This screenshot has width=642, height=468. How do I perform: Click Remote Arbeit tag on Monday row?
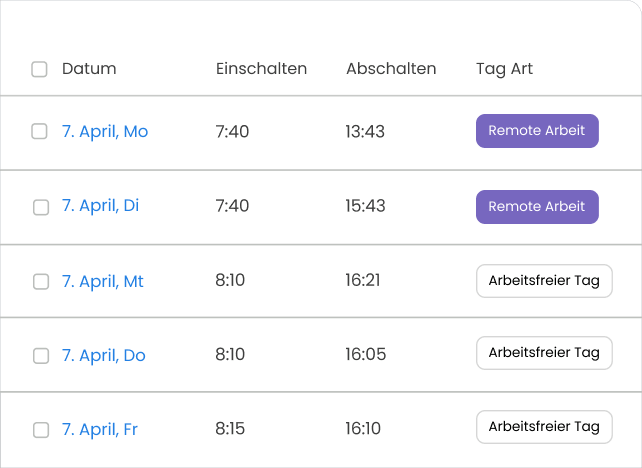[x=537, y=131]
